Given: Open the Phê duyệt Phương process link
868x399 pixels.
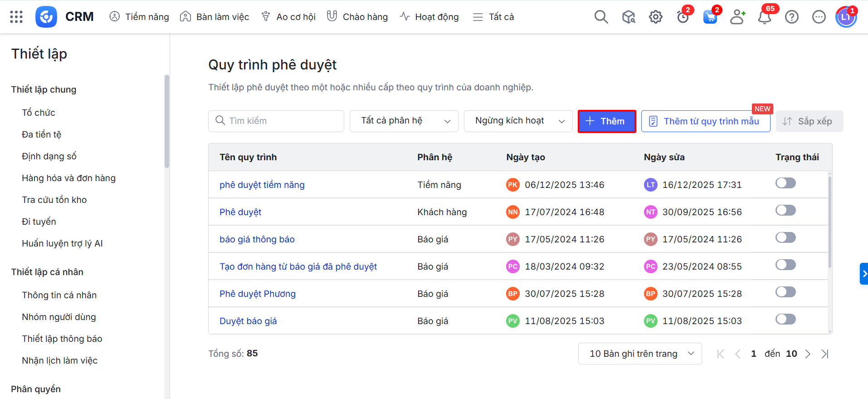Looking at the screenshot, I should point(258,294).
